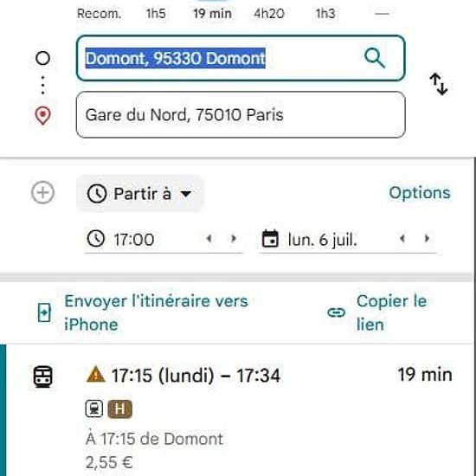The width and height of the screenshot is (476, 476).
Task: Advance time with right arrow after 17:00
Action: coord(234,239)
